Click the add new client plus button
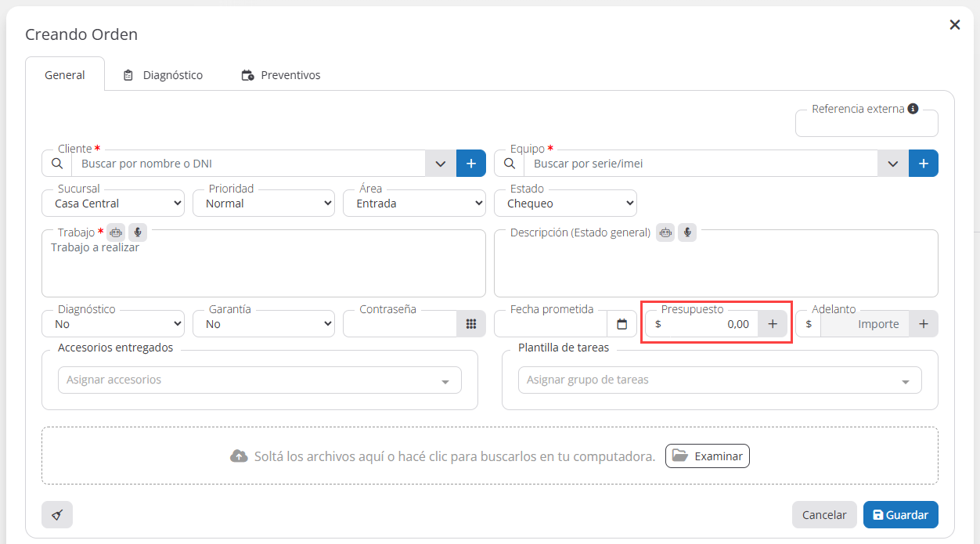Screen dimensions: 980x544 click(x=471, y=164)
